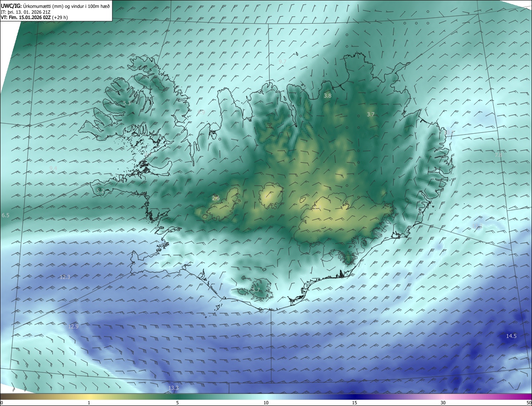This screenshot has width=532, height=406.
Task: Click the map value label 14.5
Action: click(x=511, y=336)
